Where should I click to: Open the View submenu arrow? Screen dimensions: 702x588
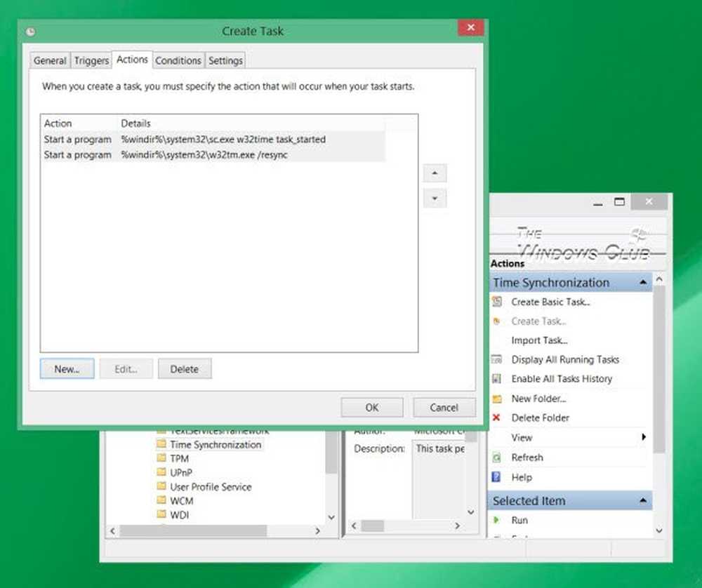coord(643,437)
